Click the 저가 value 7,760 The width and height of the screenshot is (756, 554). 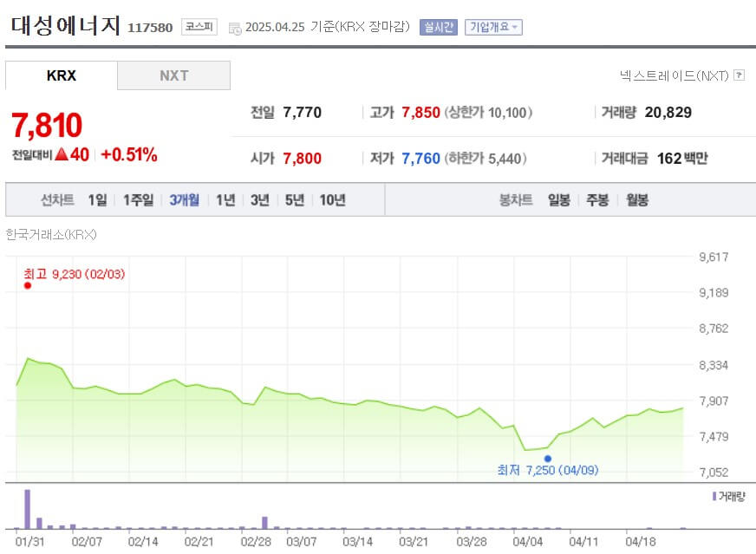pyautogui.click(x=420, y=158)
